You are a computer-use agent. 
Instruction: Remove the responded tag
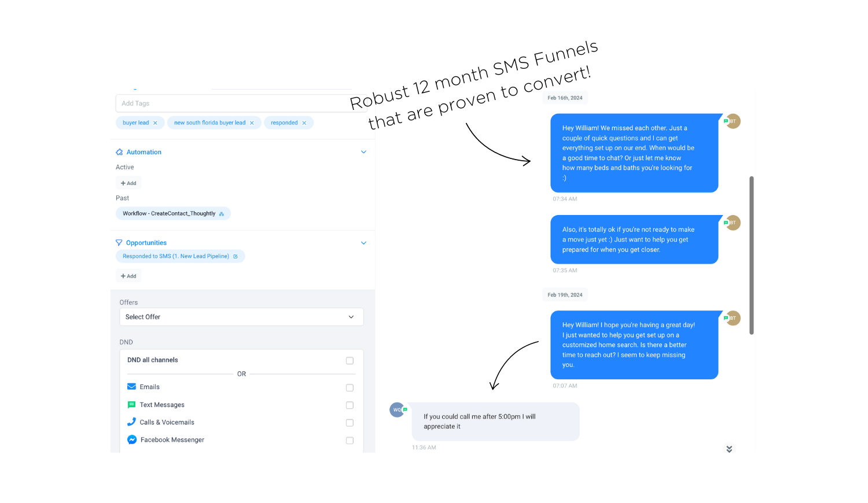click(x=304, y=123)
